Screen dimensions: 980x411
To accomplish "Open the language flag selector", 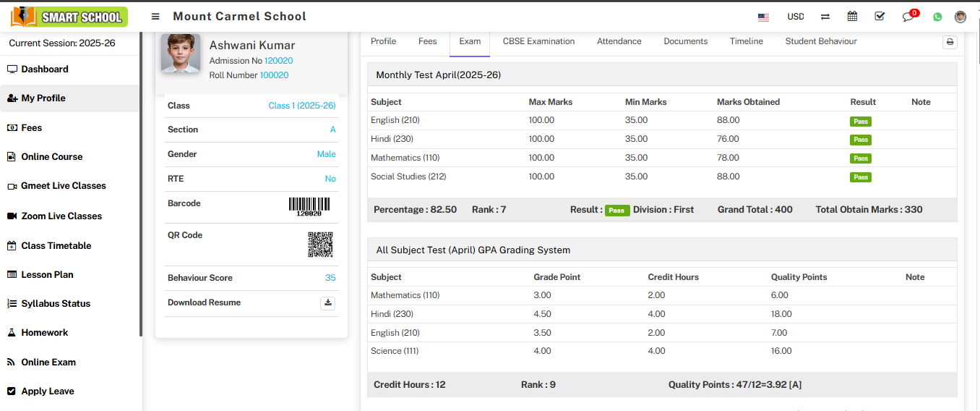I will (x=763, y=17).
